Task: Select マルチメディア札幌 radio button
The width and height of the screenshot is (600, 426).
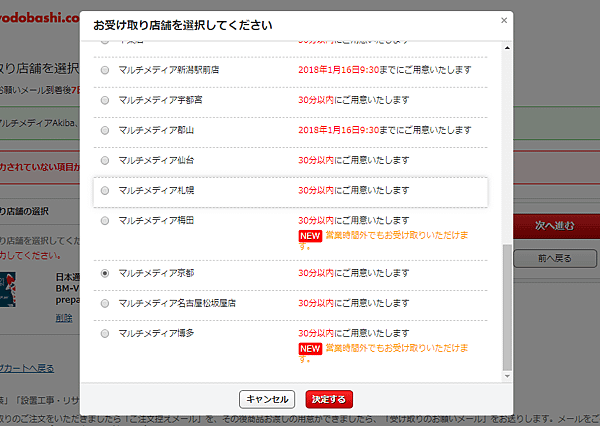Action: [x=105, y=191]
